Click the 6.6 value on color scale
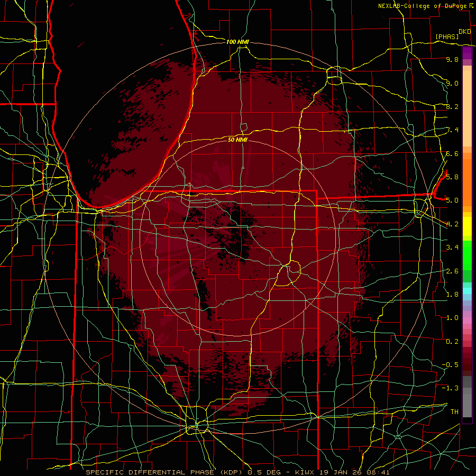 pyautogui.click(x=452, y=153)
